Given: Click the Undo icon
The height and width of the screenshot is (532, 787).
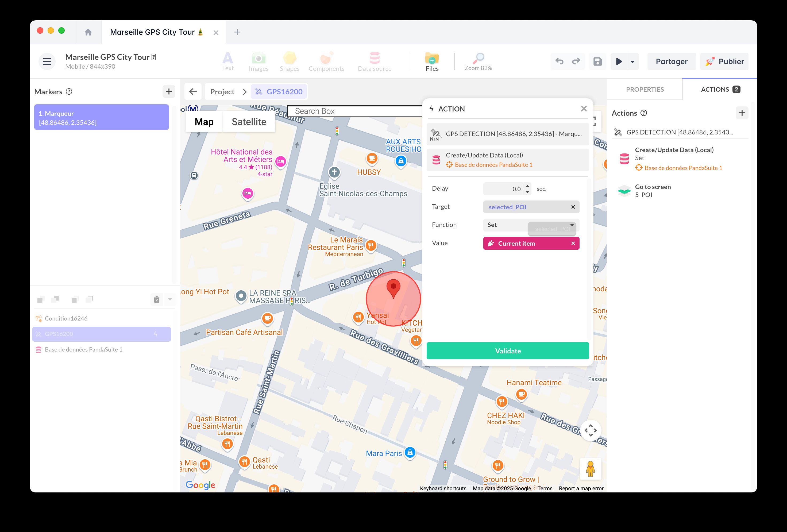Looking at the screenshot, I should coord(559,61).
